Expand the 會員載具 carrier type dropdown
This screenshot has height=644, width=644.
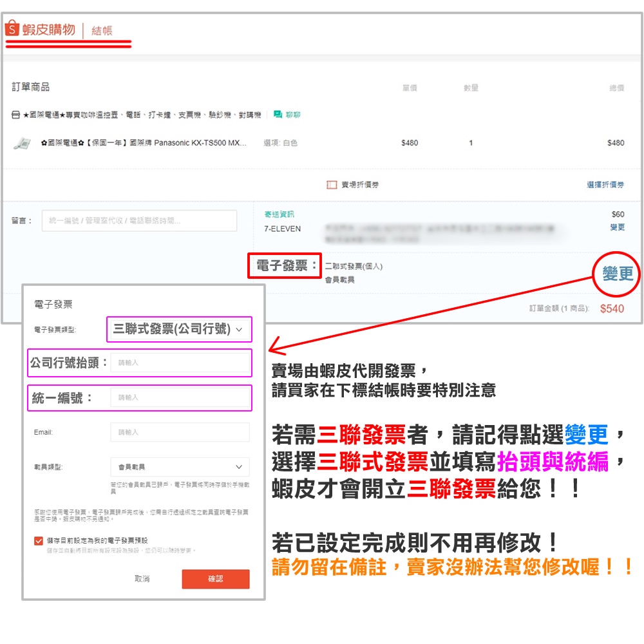click(180, 467)
